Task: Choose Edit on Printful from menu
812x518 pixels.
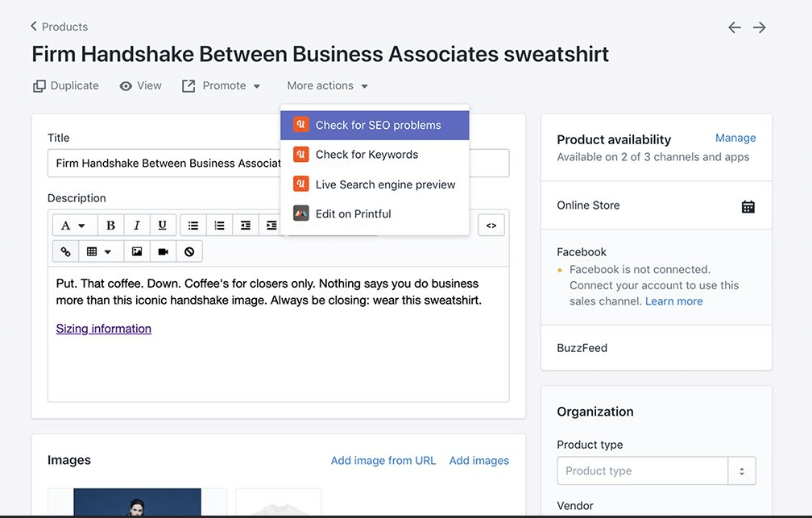Action: coord(353,214)
